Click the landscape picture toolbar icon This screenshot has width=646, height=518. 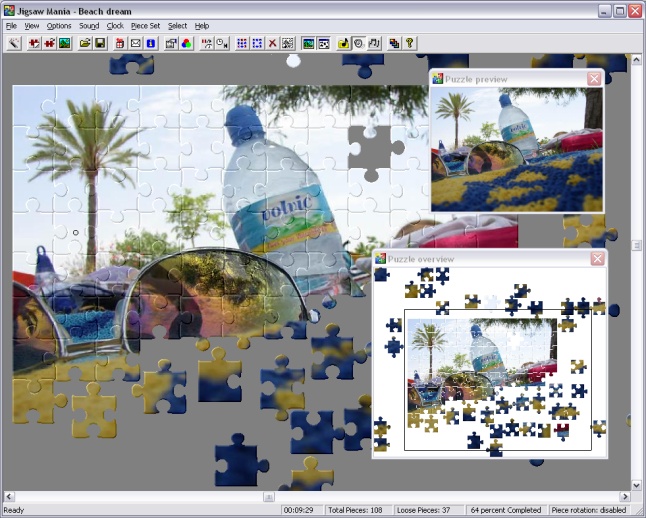click(x=64, y=43)
